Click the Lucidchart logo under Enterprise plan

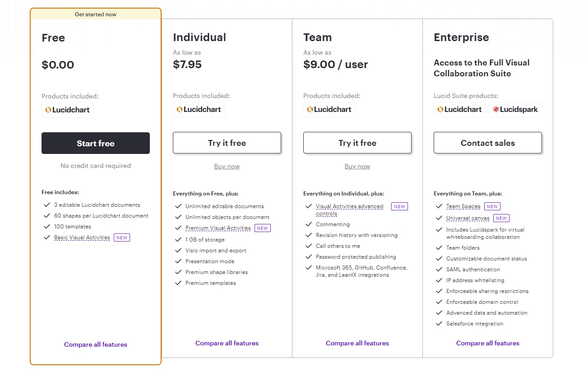[459, 110]
